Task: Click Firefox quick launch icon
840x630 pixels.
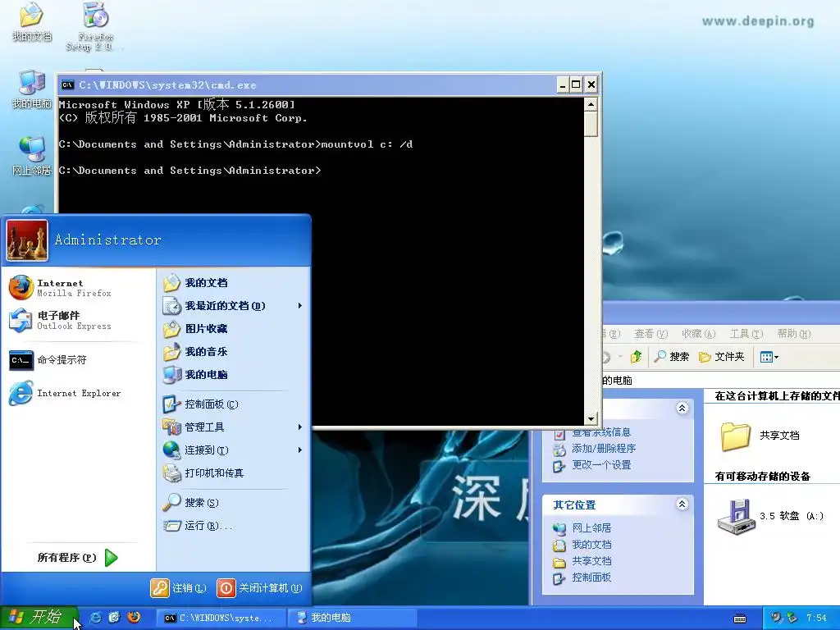Action: (x=134, y=617)
